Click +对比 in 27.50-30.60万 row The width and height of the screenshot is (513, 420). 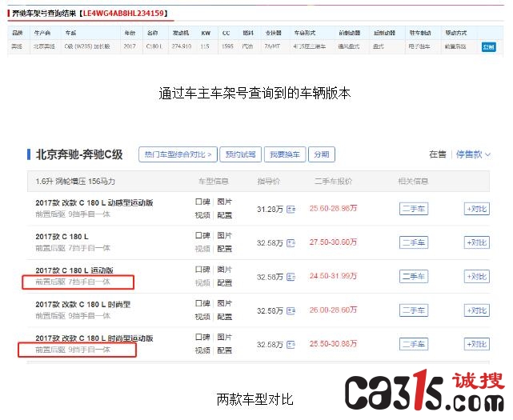pos(477,242)
